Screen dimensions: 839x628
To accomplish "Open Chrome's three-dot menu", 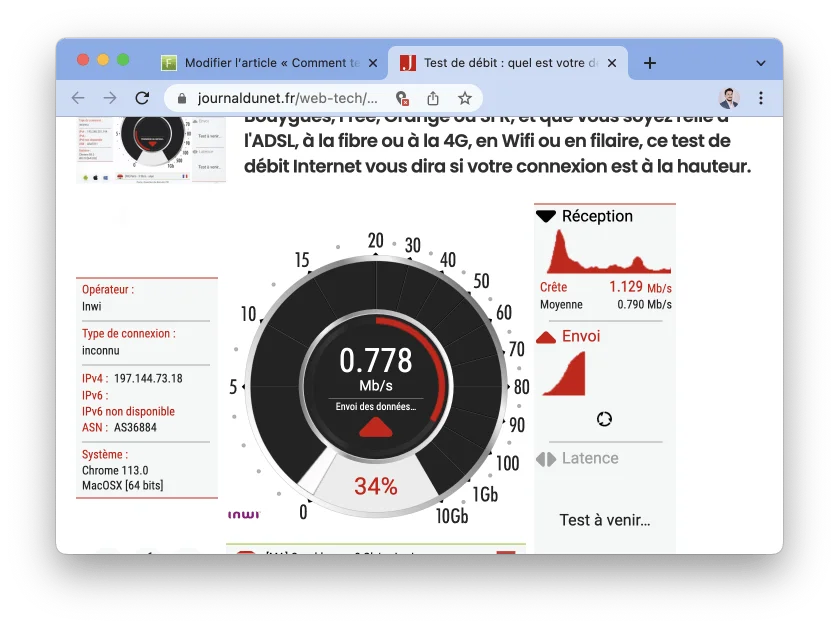I will click(759, 99).
